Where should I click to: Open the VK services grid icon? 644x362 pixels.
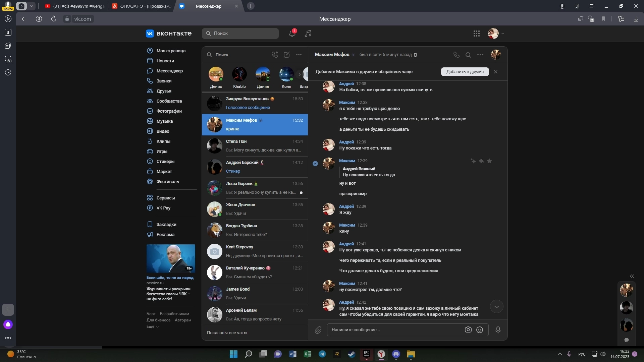(476, 33)
